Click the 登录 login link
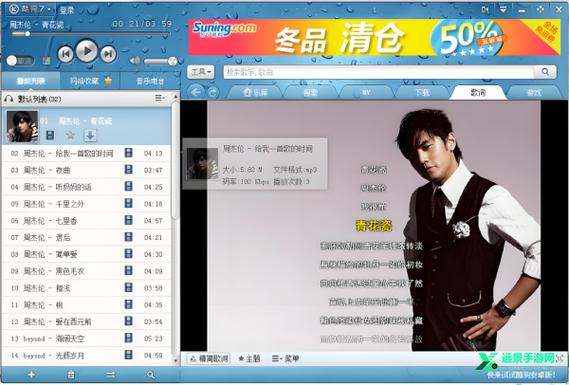This screenshot has height=385, width=569. 67,10
